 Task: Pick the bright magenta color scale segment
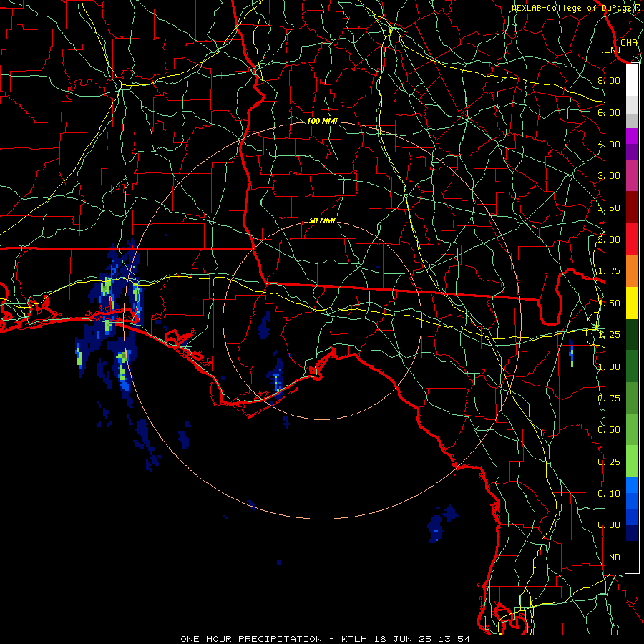point(632,136)
